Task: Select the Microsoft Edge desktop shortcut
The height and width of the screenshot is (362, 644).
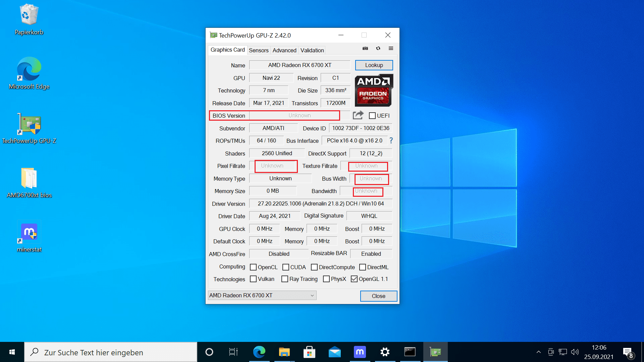Action: pos(29,73)
